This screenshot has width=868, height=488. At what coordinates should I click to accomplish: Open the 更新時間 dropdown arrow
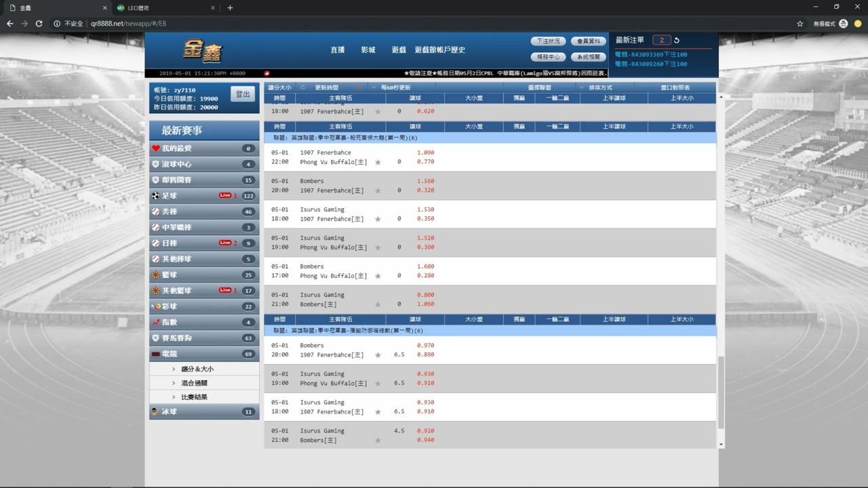(x=372, y=87)
